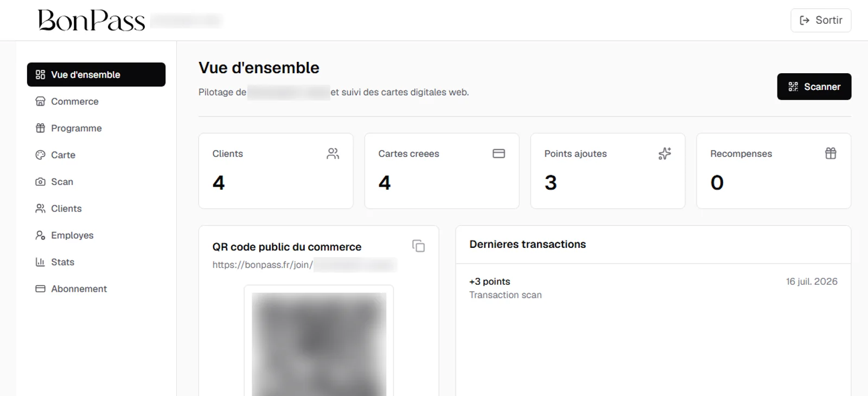Open the BonPass logo home link
This screenshot has width=868, height=396.
[91, 21]
